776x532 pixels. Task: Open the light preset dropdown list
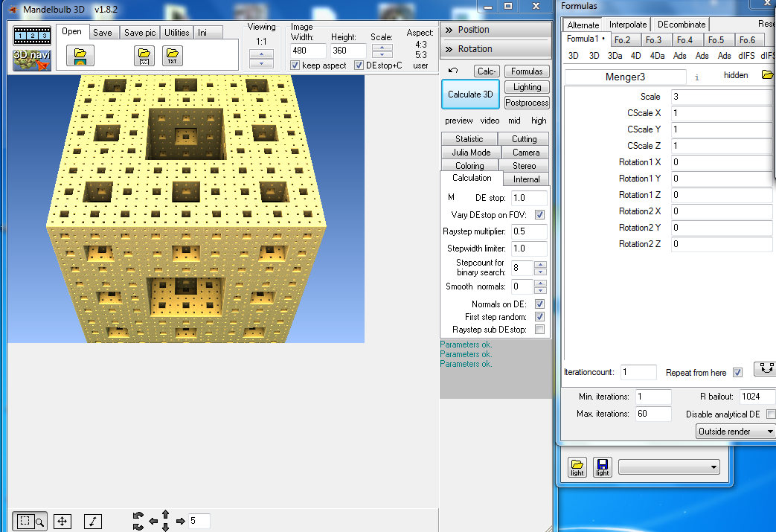click(x=669, y=467)
